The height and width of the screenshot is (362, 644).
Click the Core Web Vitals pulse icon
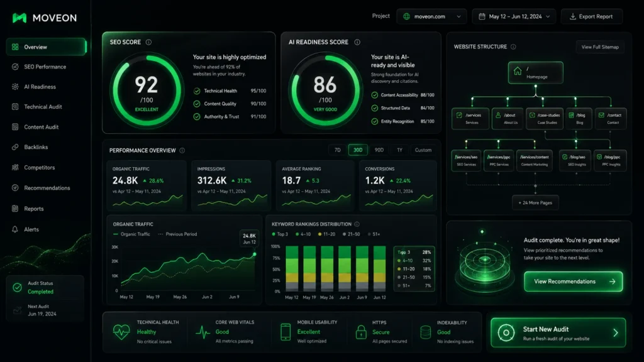coord(203,332)
